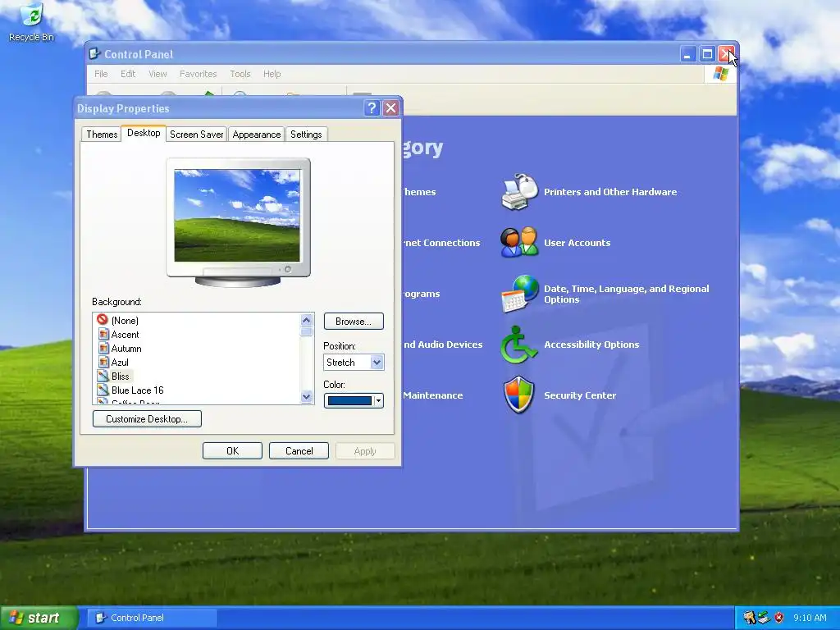The height and width of the screenshot is (630, 840).
Task: Open the Tools menu in Control Panel
Action: (240, 73)
